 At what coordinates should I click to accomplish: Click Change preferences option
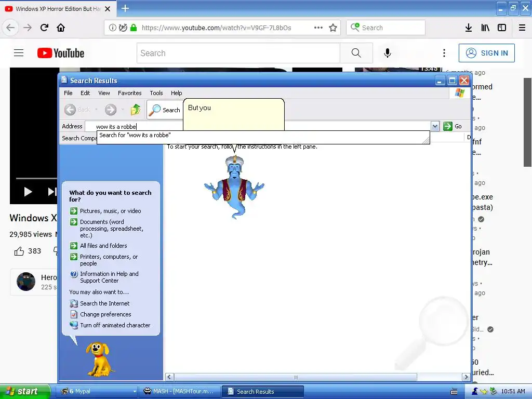click(100, 314)
